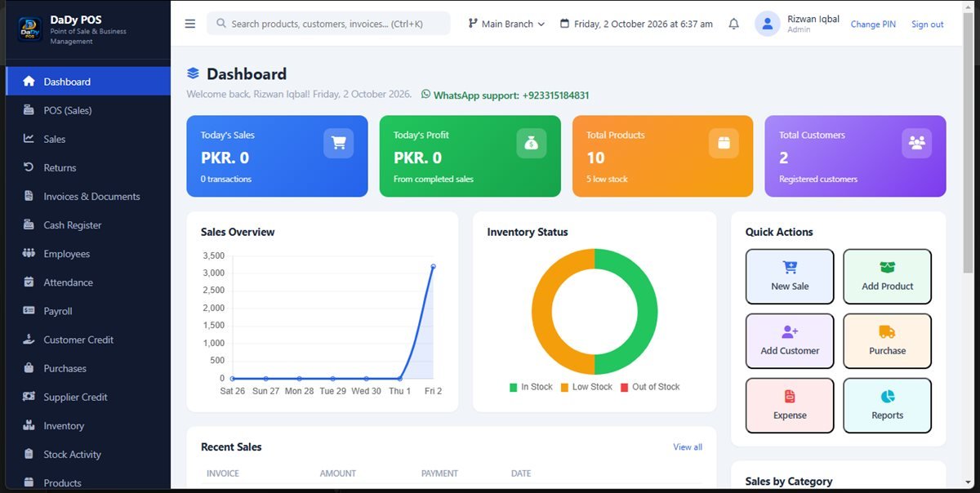Click the people icon on Total Customers
Image resolution: width=980 pixels, height=493 pixels.
(x=916, y=144)
